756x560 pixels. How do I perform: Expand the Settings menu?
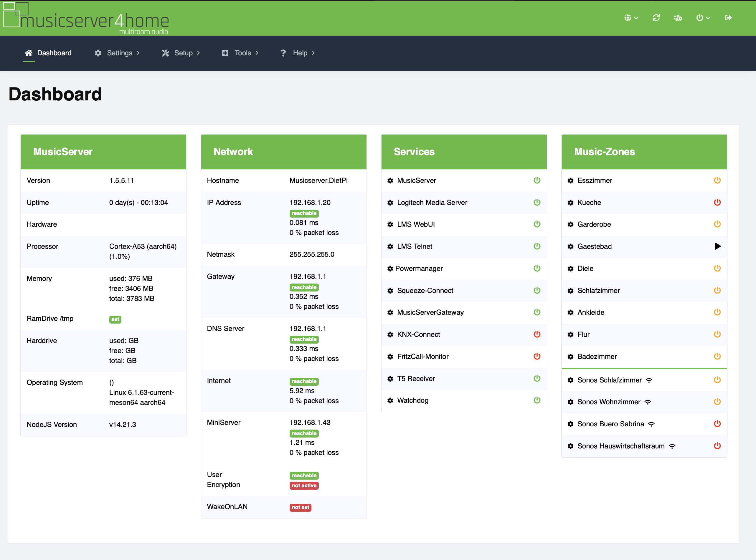click(x=117, y=53)
